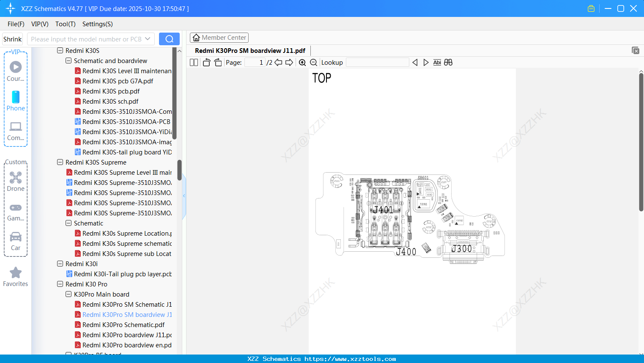644x363 pixels.
Task: Open the www.xzztools.com link in status bar
Action: click(350, 359)
